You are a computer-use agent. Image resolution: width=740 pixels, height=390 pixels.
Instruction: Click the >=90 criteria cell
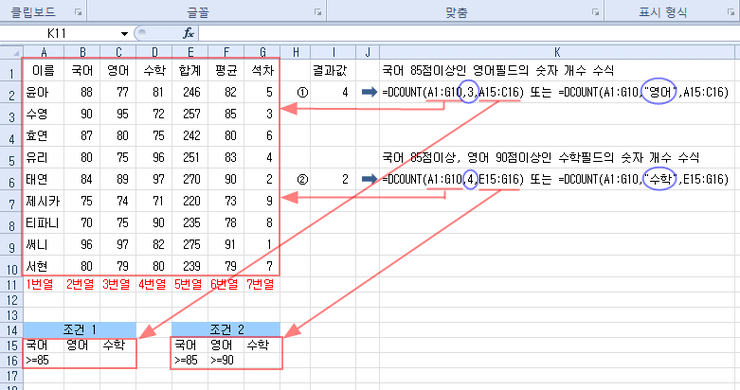point(226,360)
